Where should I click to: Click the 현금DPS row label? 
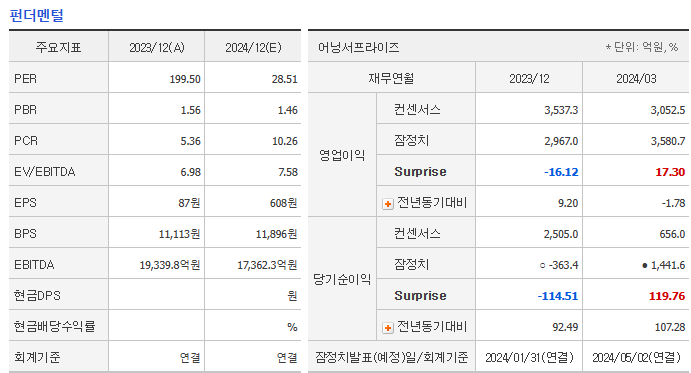click(37, 295)
